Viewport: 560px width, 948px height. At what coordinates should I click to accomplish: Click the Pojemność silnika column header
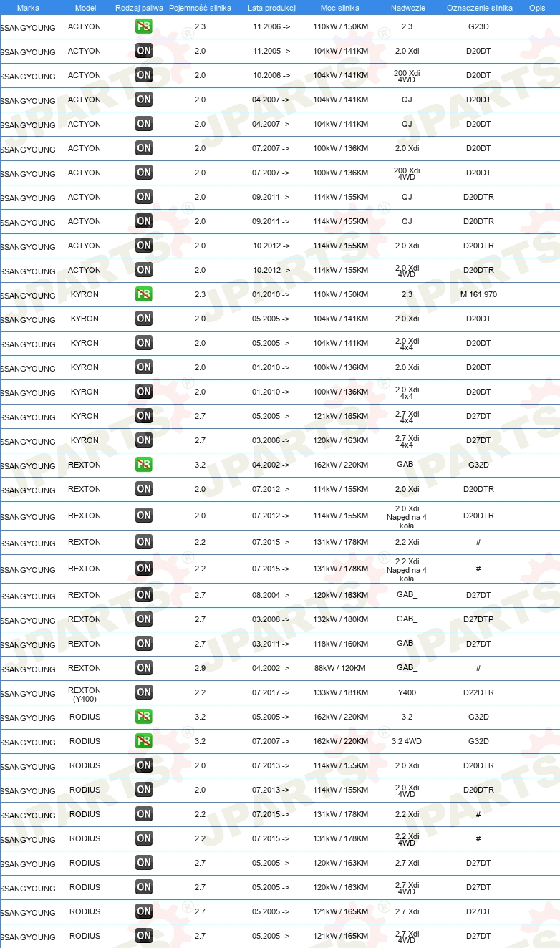point(201,8)
